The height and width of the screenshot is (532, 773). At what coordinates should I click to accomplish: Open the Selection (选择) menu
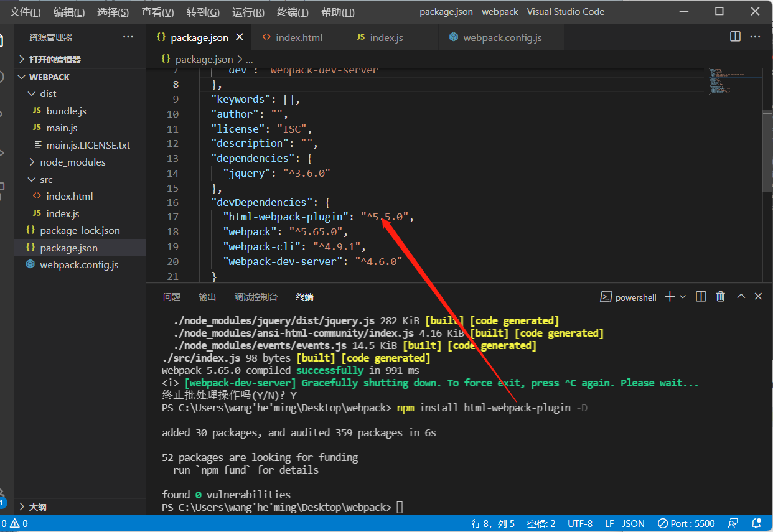click(113, 12)
